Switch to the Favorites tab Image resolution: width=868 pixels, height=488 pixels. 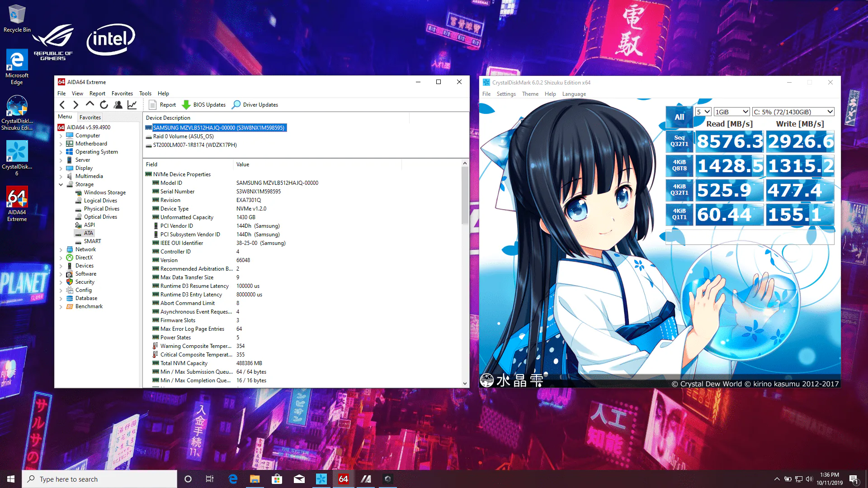90,117
